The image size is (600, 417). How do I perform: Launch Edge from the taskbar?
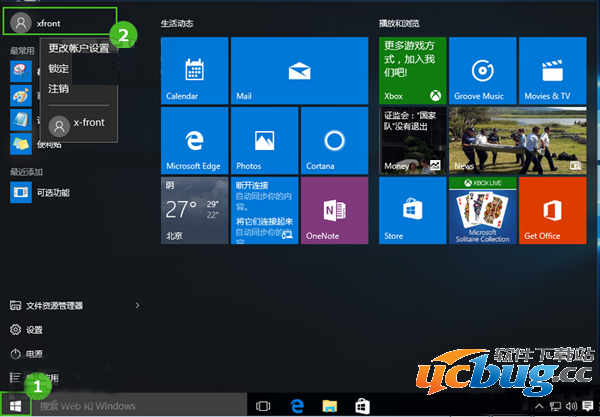(297, 406)
